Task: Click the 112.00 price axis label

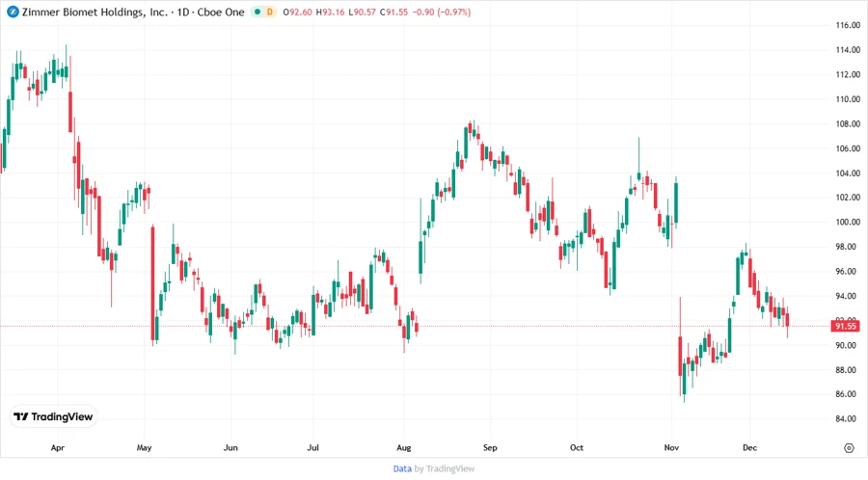Action: pos(848,74)
